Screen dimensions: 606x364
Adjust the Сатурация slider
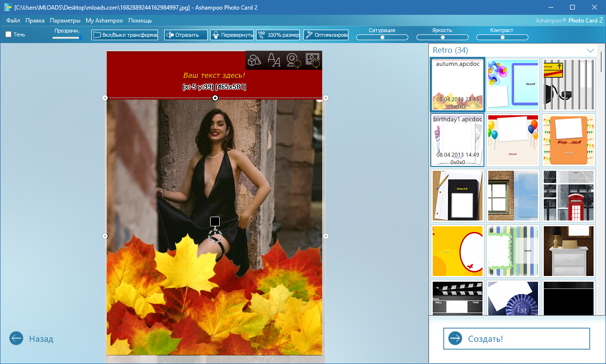(382, 37)
